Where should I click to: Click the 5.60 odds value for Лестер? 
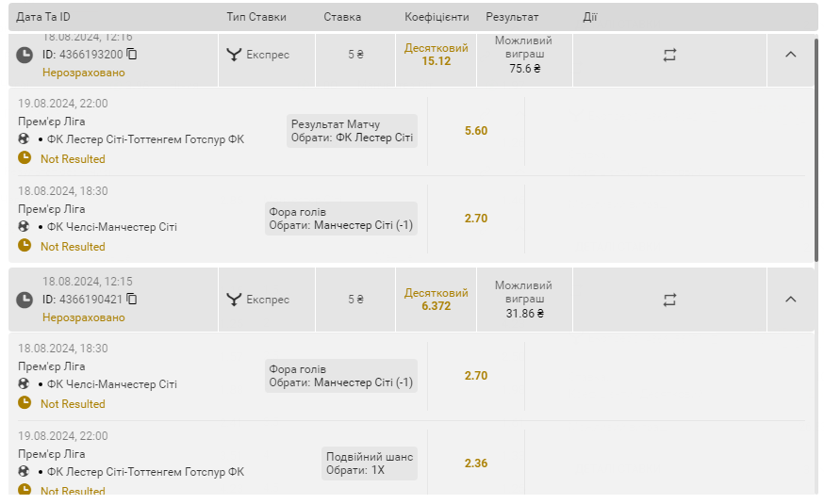[x=476, y=131]
